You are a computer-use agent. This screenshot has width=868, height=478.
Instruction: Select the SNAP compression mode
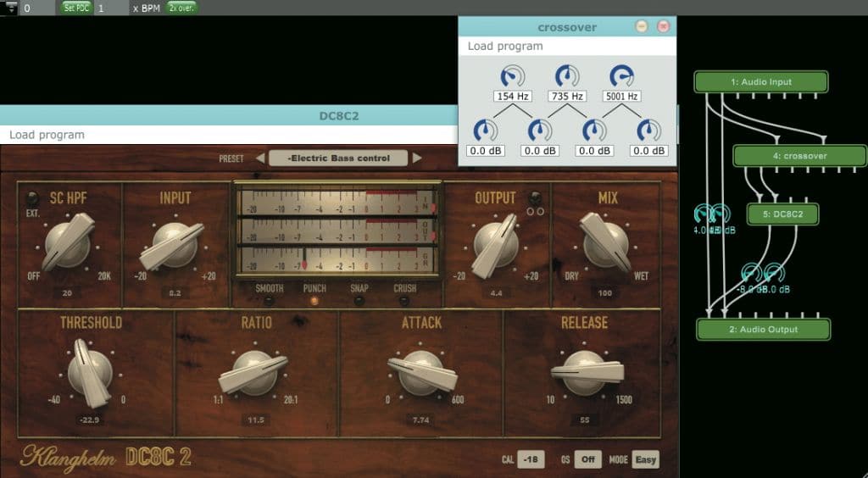359,300
